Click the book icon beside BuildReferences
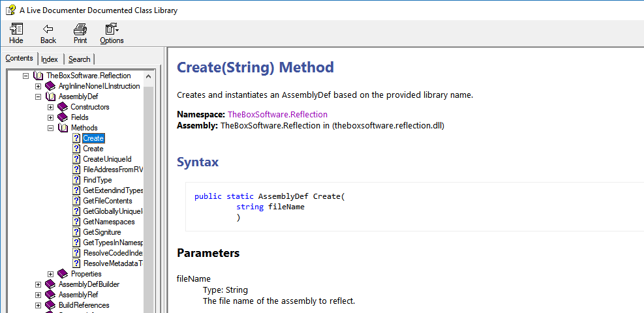This screenshot has width=644, height=313. pos(50,305)
